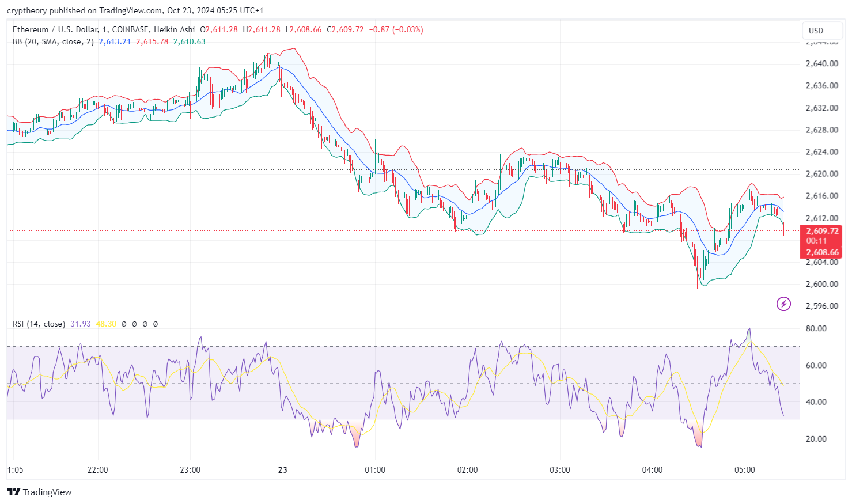Viewport: 852px width, 504px height.
Task: Click the 2,608.66 red price tag
Action: coord(822,252)
